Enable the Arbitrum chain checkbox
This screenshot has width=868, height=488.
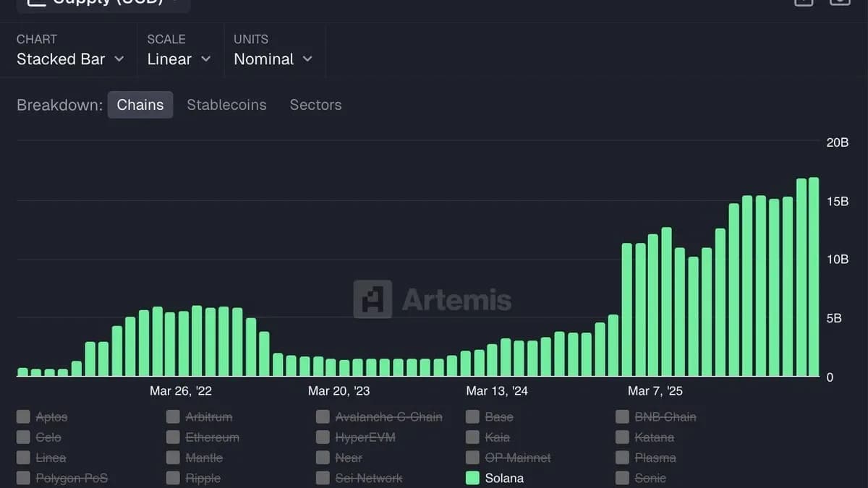click(173, 416)
